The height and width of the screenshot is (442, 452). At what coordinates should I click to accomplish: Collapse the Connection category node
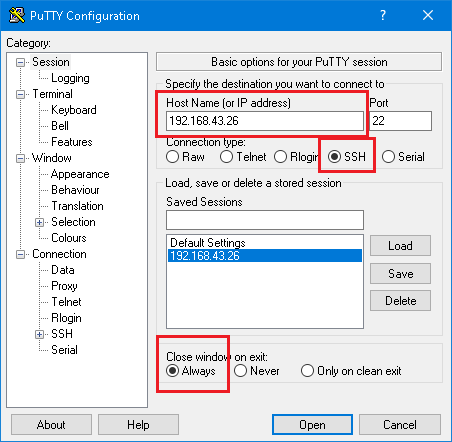point(20,254)
